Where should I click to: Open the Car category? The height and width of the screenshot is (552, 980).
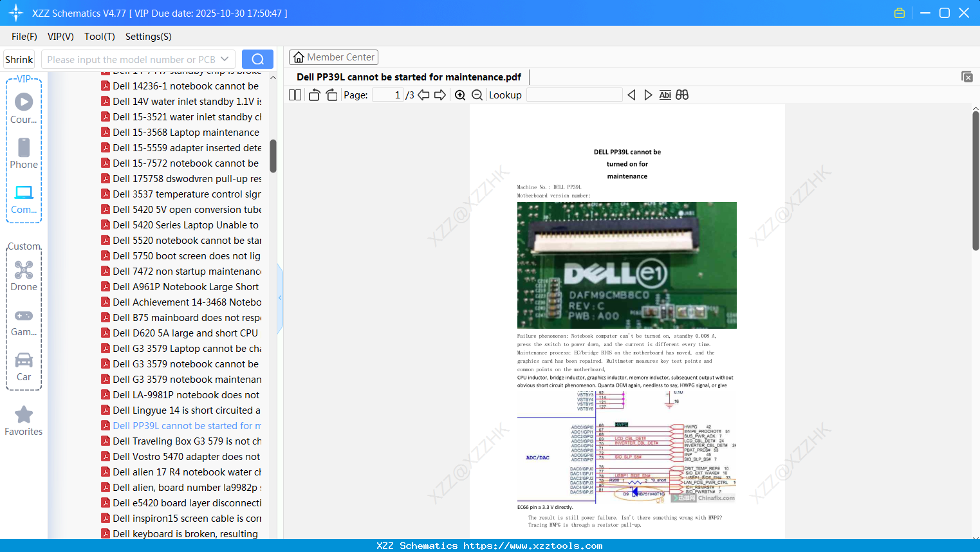(24, 366)
